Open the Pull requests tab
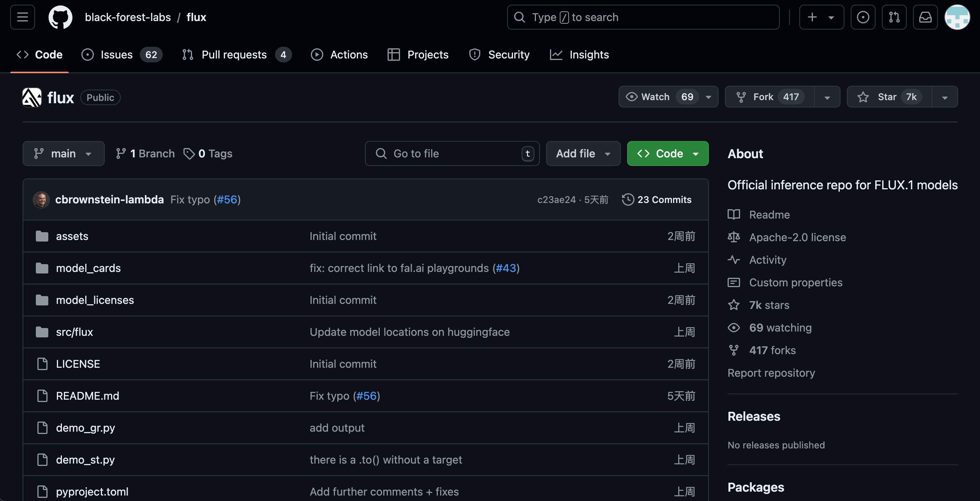The width and height of the screenshot is (980, 501). 237,55
